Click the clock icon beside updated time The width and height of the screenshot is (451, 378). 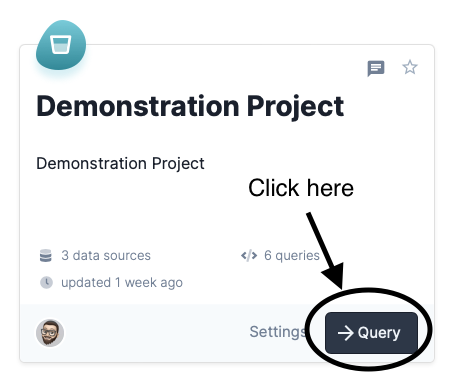46,282
